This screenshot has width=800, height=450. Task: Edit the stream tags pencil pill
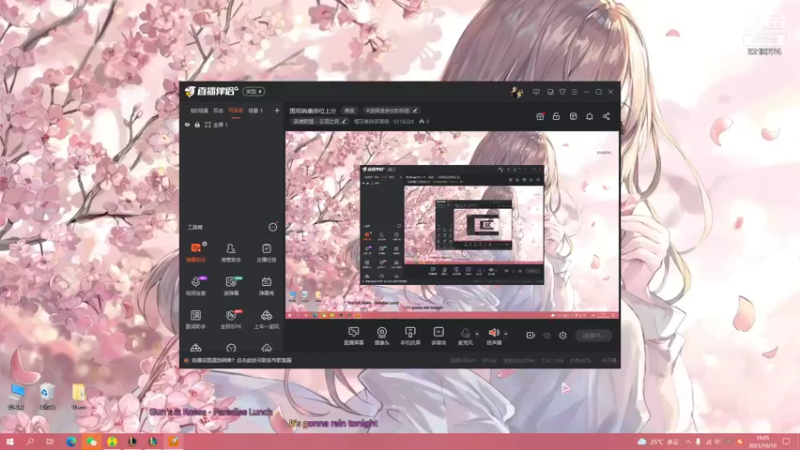tap(391, 110)
